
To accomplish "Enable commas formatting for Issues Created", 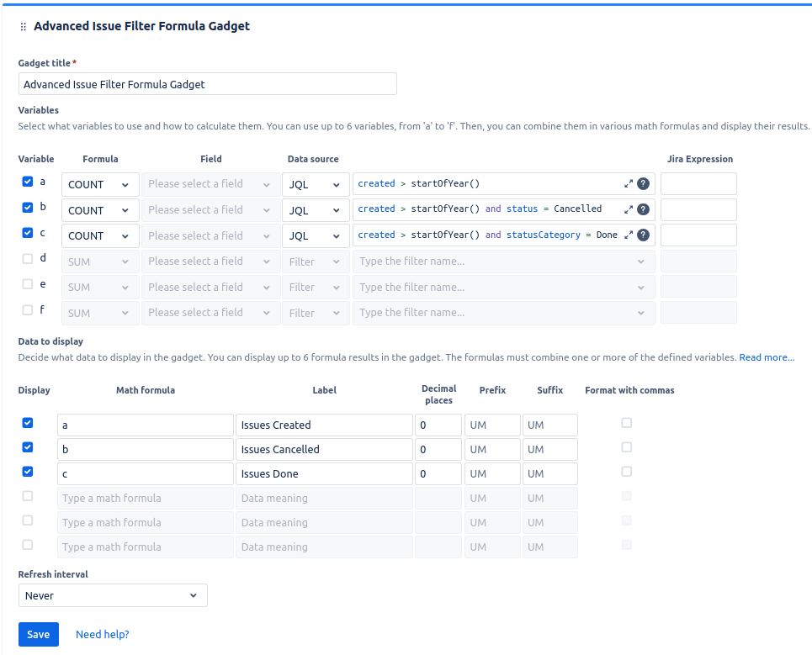I will 627,423.
